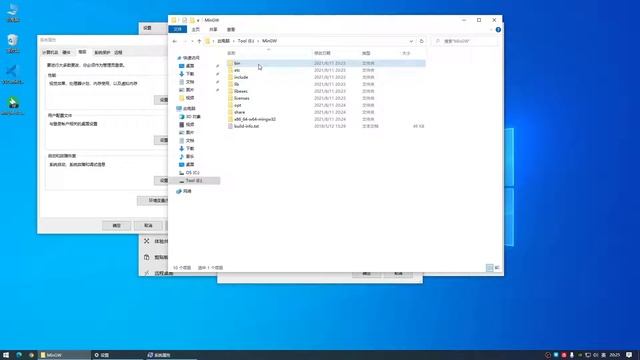This screenshot has height=360, width=640.
Task: Select 3D 对象 in navigation pane
Action: point(193,117)
